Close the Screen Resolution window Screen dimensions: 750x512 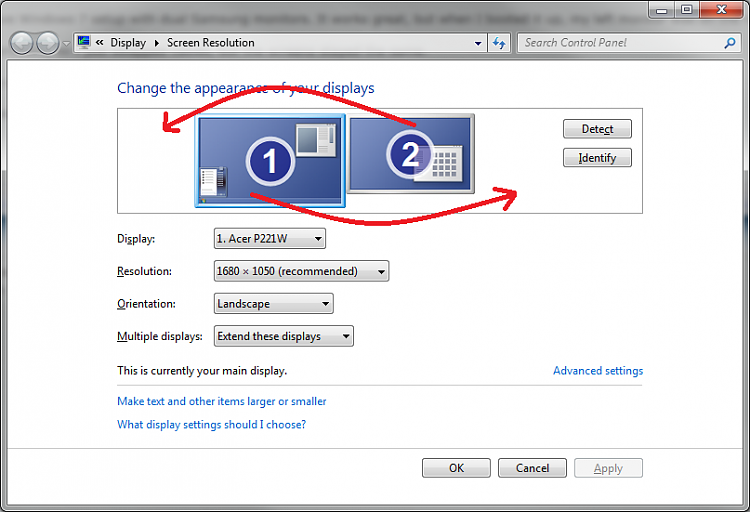721,10
